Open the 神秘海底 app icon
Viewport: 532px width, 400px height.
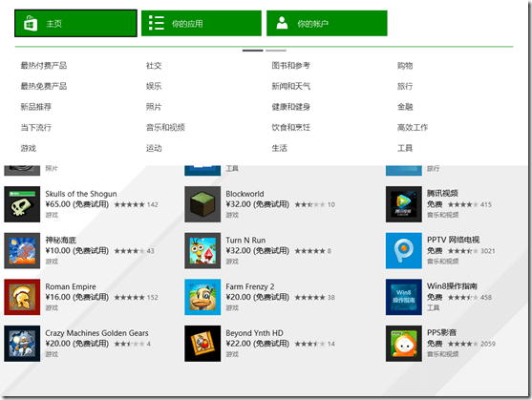click(22, 250)
